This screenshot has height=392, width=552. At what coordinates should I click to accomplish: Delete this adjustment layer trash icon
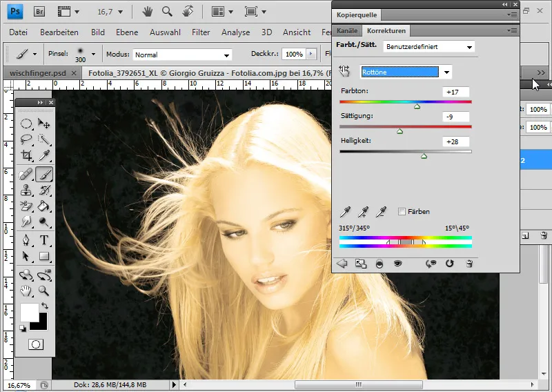(469, 264)
